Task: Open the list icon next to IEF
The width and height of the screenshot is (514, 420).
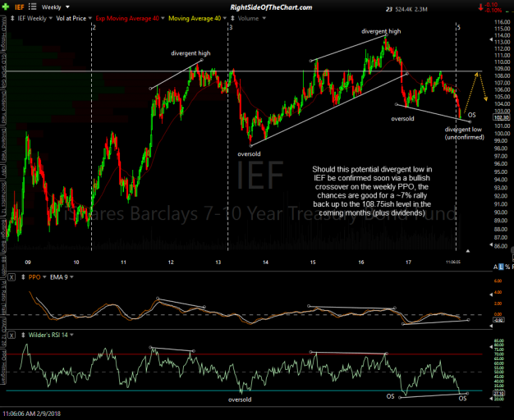Action: (x=32, y=7)
